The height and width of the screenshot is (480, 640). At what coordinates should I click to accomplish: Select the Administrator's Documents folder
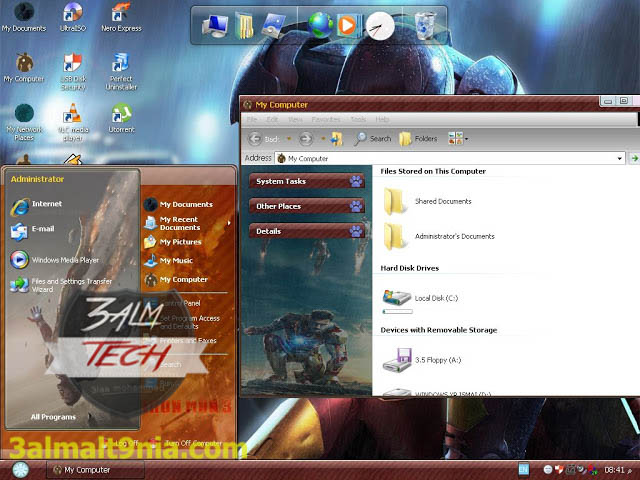click(438, 236)
